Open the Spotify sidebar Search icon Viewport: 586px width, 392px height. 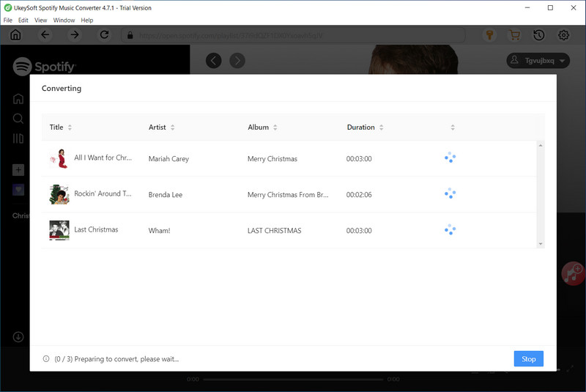click(18, 119)
